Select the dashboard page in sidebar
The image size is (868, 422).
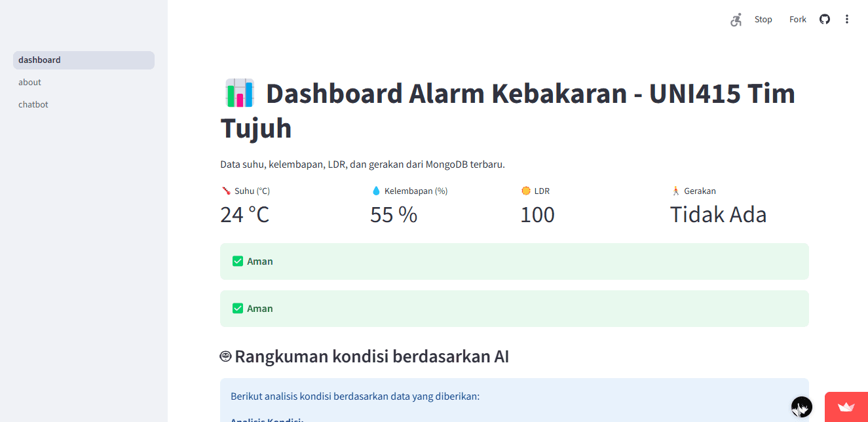click(x=84, y=60)
